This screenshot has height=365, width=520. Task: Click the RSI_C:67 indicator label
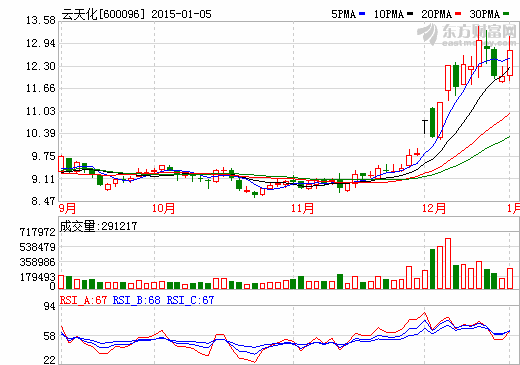(190, 300)
